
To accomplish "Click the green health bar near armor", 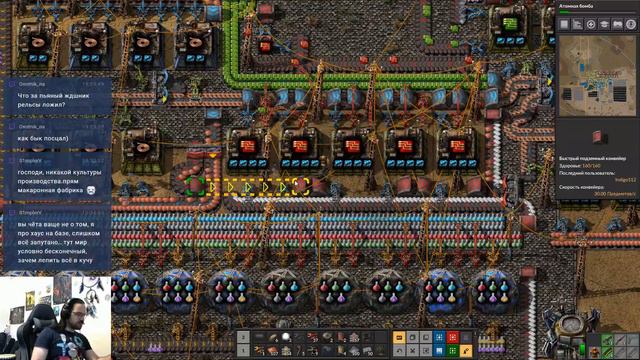I will pyautogui.click(x=583, y=350).
